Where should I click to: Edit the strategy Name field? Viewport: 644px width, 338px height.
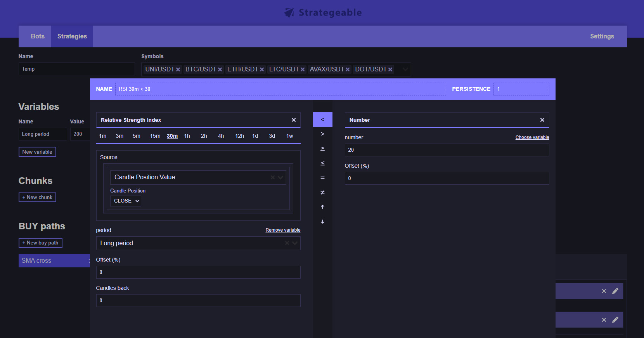pyautogui.click(x=77, y=69)
